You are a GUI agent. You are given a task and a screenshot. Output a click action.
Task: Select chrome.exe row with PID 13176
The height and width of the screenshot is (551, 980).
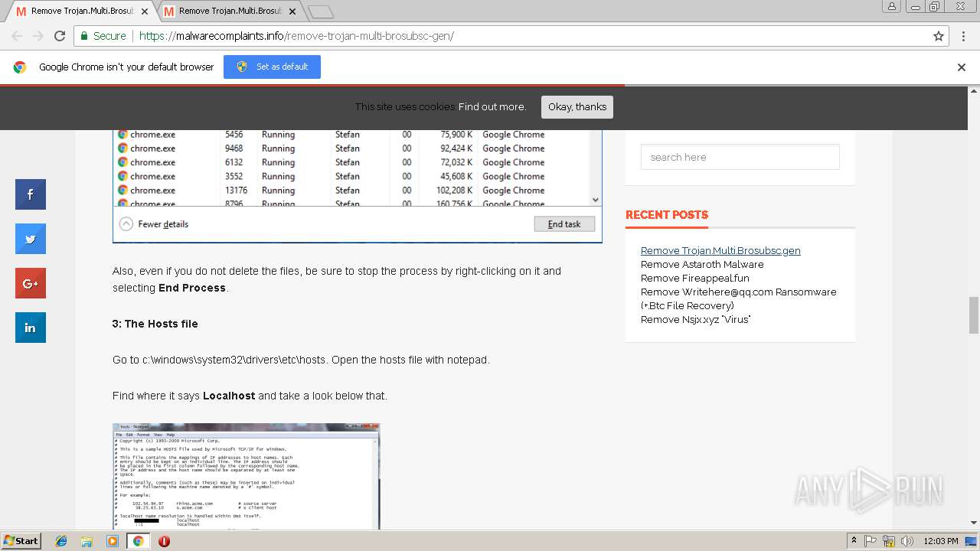pyautogui.click(x=351, y=191)
